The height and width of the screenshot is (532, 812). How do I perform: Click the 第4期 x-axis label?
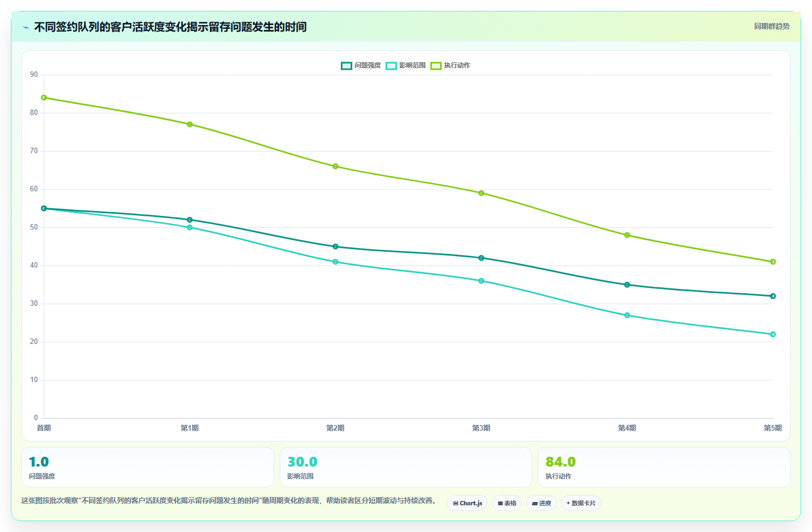pos(627,428)
